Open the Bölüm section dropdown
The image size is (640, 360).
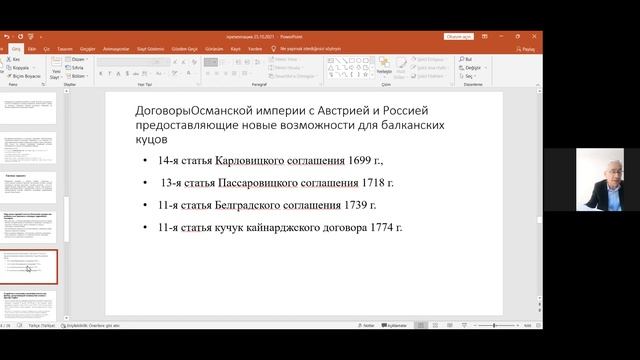click(77, 76)
